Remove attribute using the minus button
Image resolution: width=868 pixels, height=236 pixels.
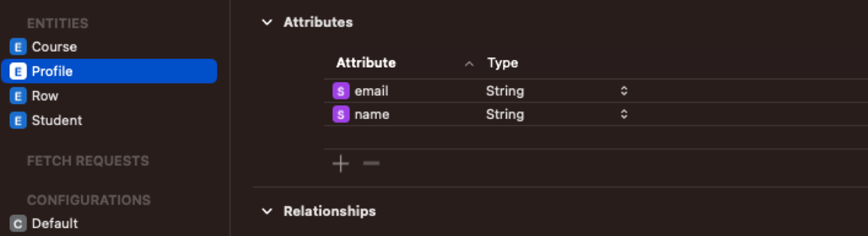tap(371, 164)
